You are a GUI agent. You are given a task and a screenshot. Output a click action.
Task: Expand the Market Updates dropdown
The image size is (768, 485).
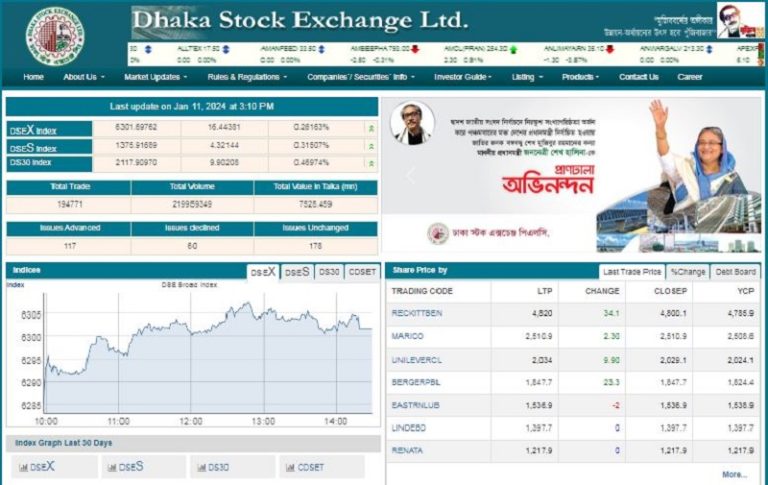(155, 77)
